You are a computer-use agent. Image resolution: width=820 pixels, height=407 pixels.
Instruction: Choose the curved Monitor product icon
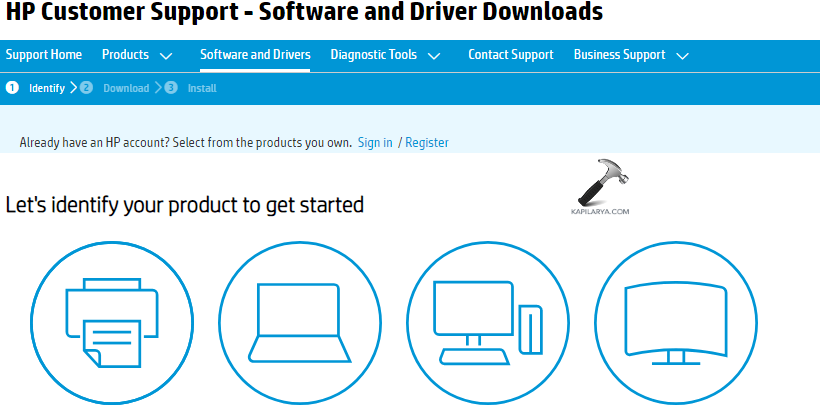(676, 323)
